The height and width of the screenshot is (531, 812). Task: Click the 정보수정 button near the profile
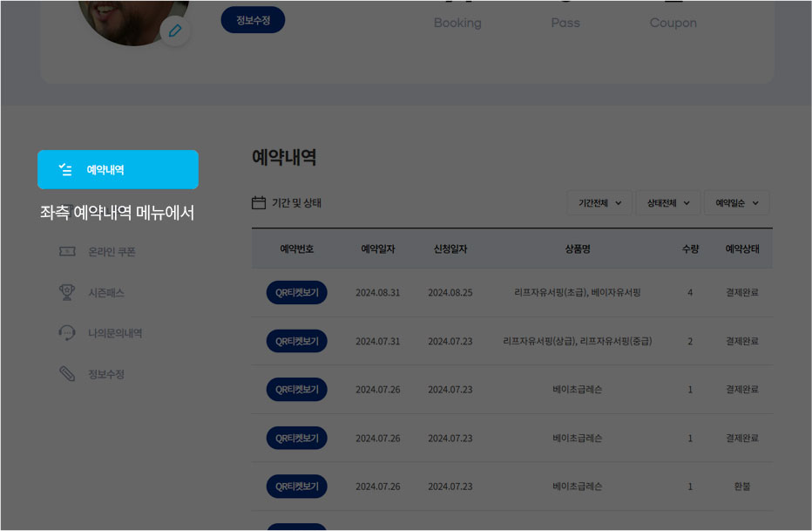pos(252,18)
